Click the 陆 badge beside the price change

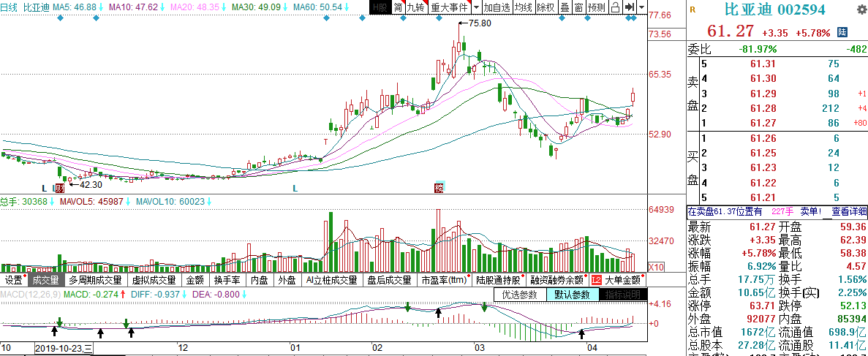coord(842,32)
